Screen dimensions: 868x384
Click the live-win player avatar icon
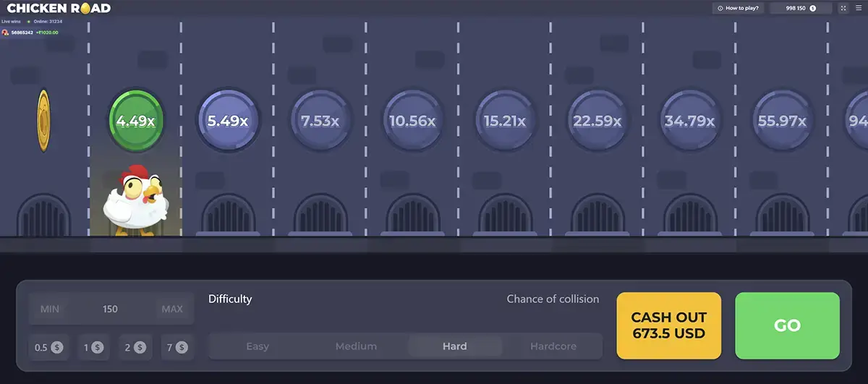coord(5,33)
